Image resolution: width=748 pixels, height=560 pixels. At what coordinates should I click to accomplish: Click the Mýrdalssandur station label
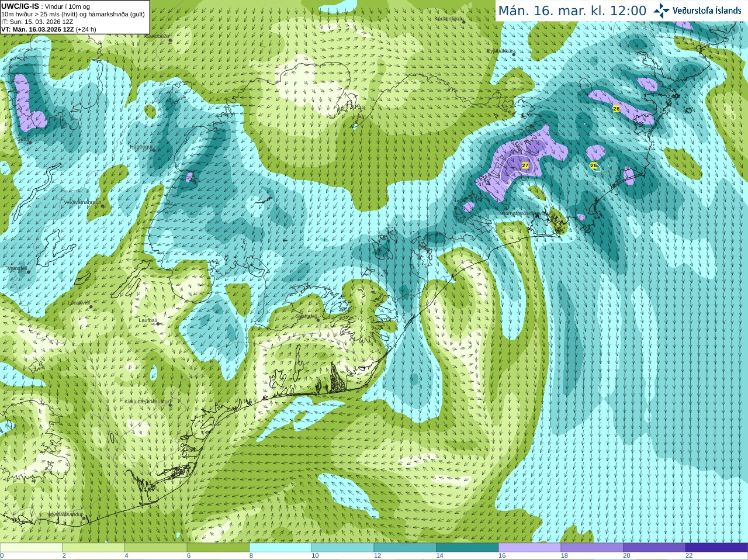pos(65,514)
